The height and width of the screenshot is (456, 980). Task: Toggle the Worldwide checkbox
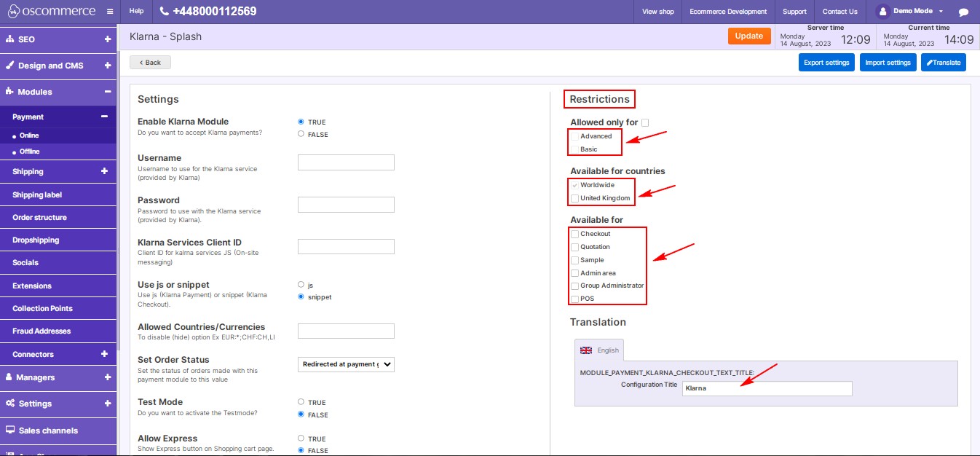[575, 185]
